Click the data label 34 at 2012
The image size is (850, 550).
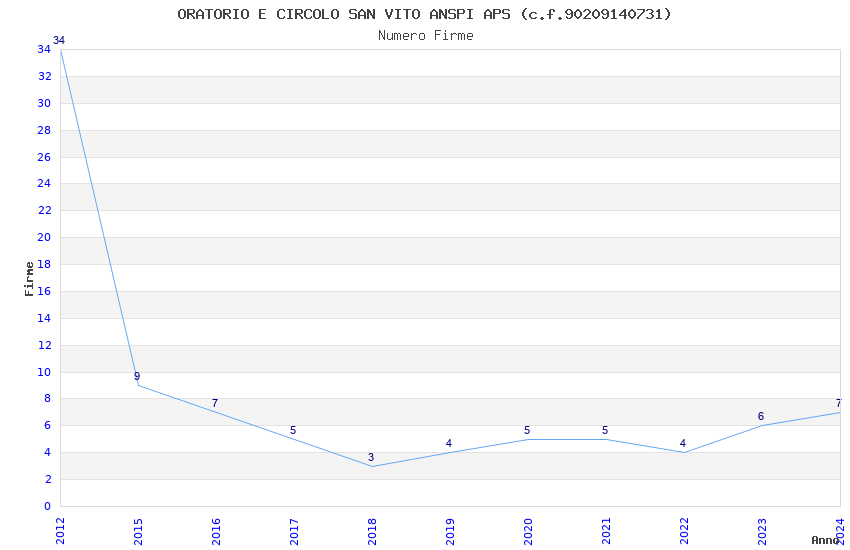tap(59, 40)
